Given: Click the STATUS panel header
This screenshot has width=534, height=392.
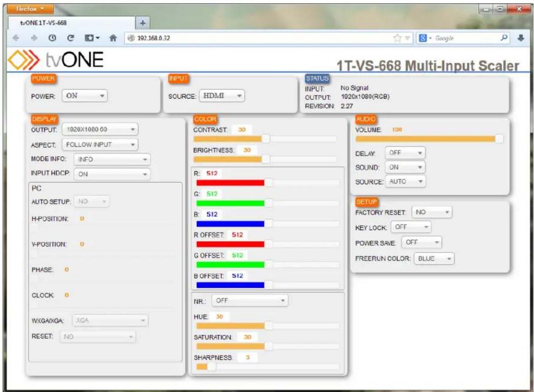Looking at the screenshot, I should (x=317, y=78).
